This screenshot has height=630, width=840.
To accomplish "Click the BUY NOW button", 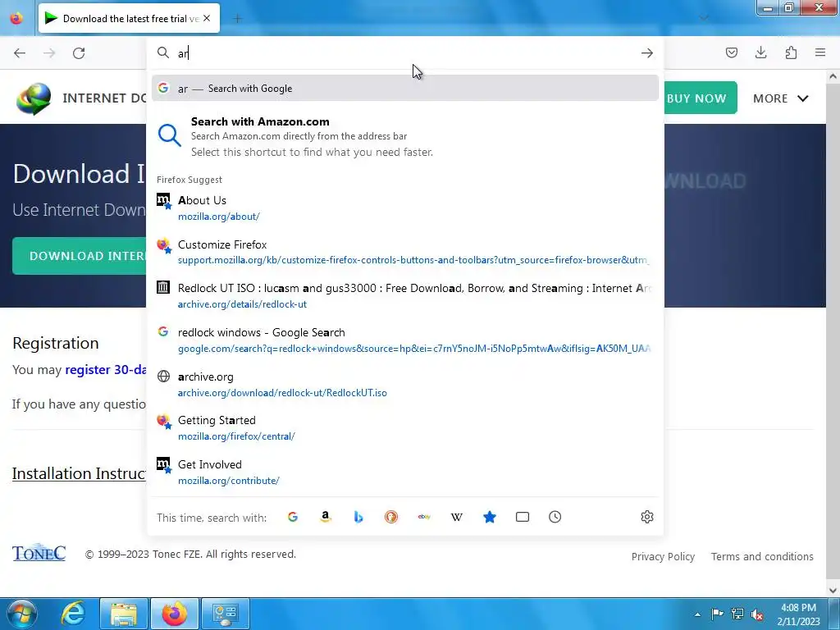I will 701,98.
